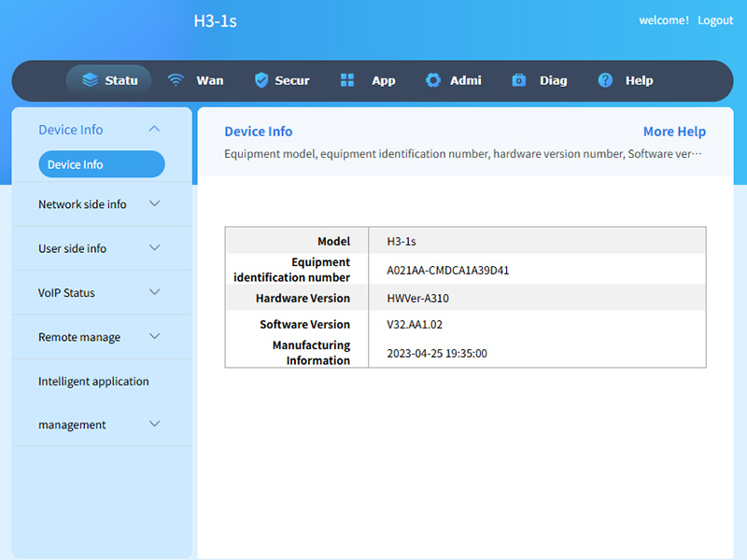Click the App grid icon
Image resolution: width=747 pixels, height=560 pixels.
pos(347,80)
